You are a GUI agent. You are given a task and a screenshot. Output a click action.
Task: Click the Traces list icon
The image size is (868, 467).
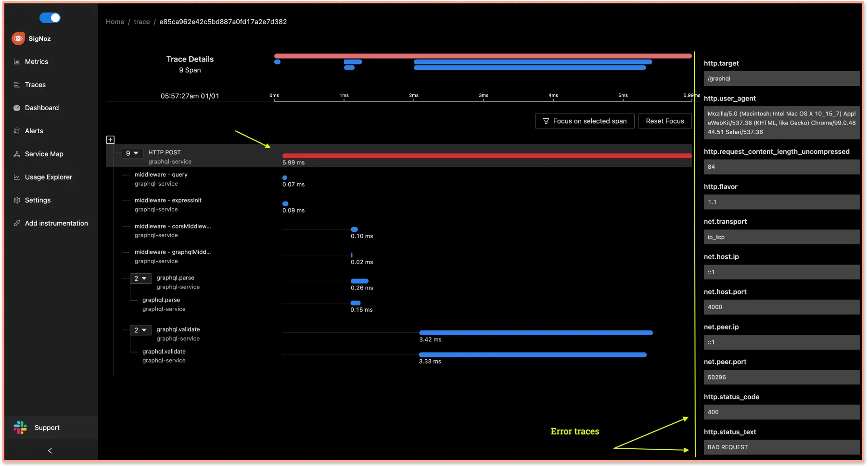(17, 85)
